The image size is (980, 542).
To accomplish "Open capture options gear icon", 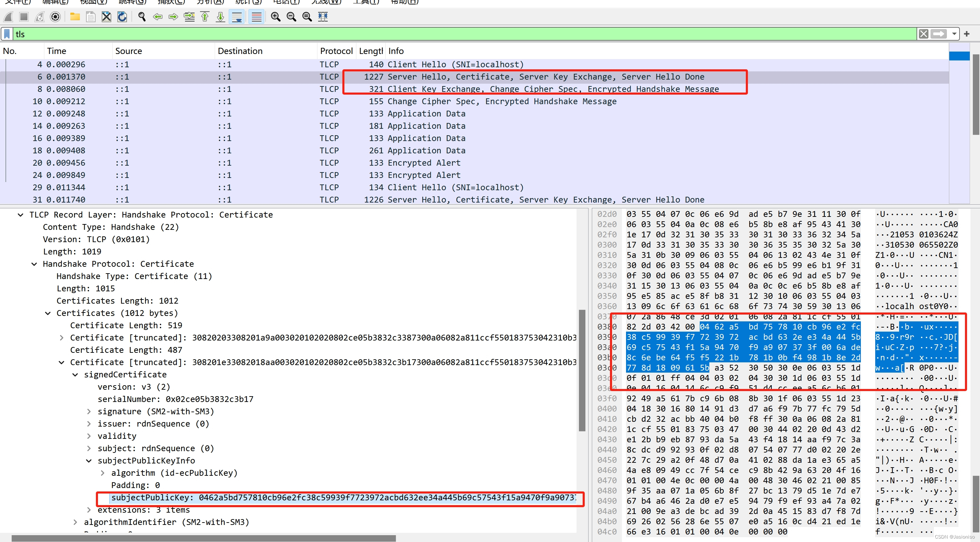I will tap(56, 17).
